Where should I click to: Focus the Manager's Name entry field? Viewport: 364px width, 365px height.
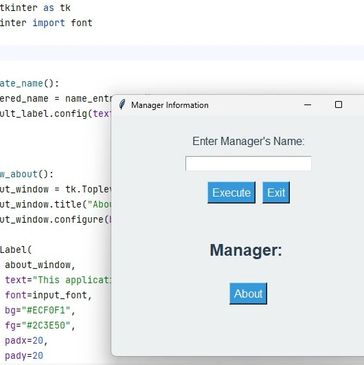coord(248,164)
